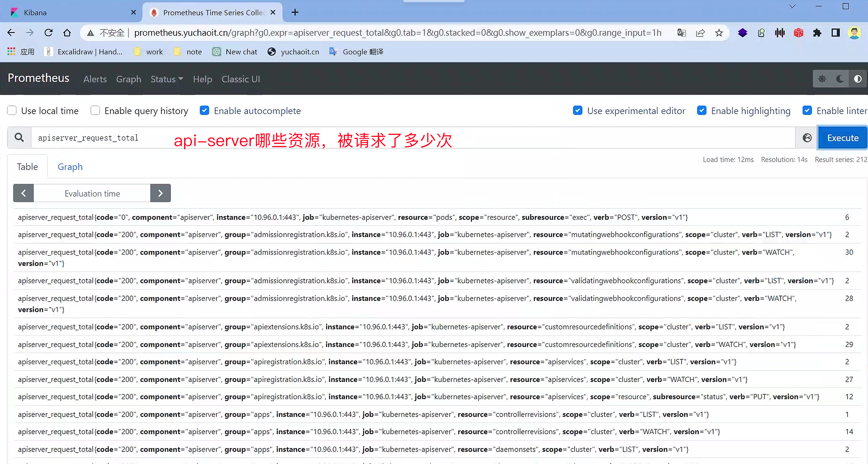Select auto theme half-circle icon
Image resolution: width=868 pixels, height=464 pixels.
tap(857, 79)
